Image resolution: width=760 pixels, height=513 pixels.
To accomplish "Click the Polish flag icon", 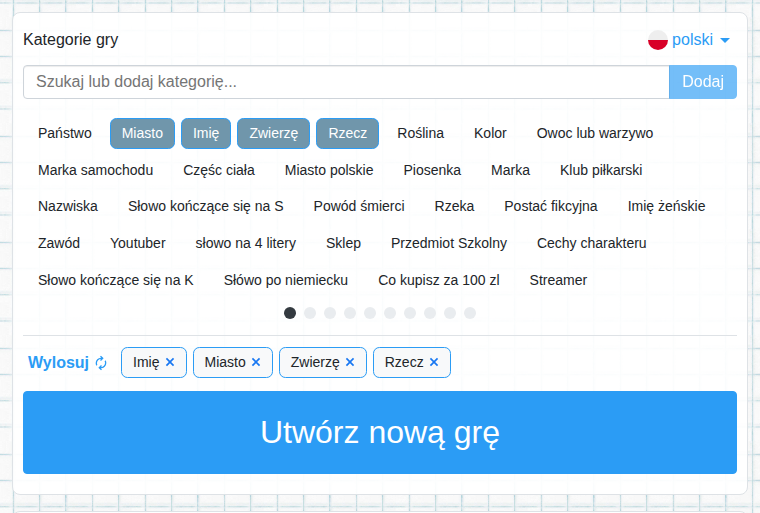I will [658, 40].
